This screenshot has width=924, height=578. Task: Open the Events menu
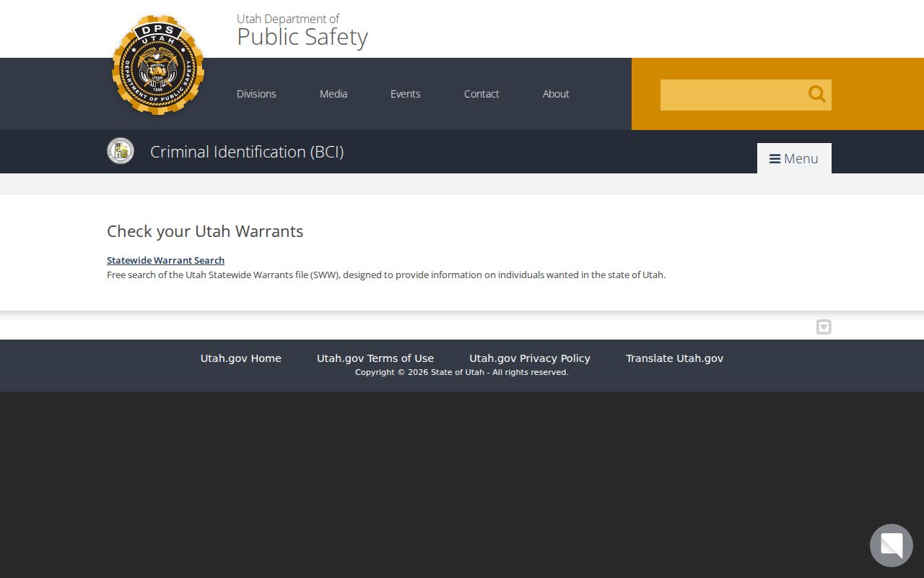(406, 94)
